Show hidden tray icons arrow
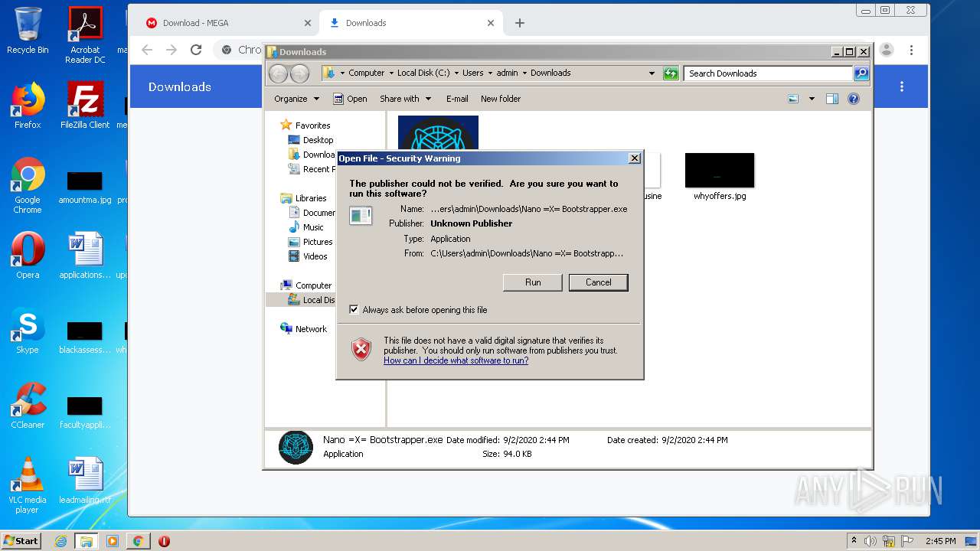Viewport: 980px width, 551px height. (x=854, y=541)
